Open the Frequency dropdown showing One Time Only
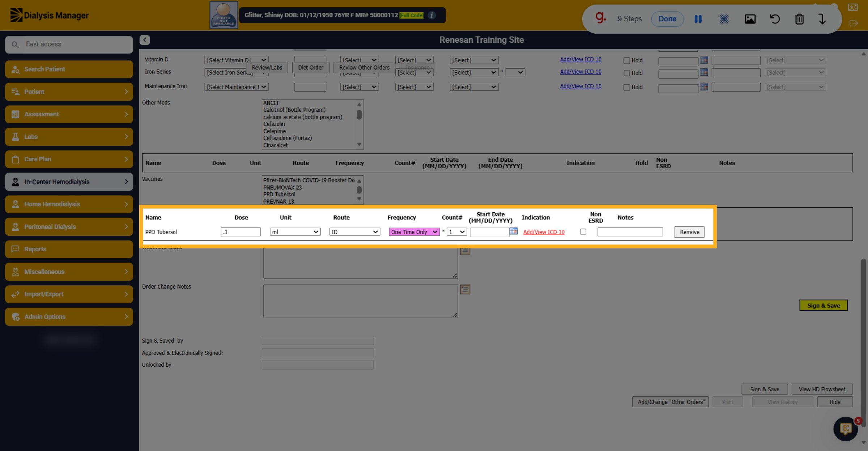This screenshot has height=451, width=868. (414, 232)
